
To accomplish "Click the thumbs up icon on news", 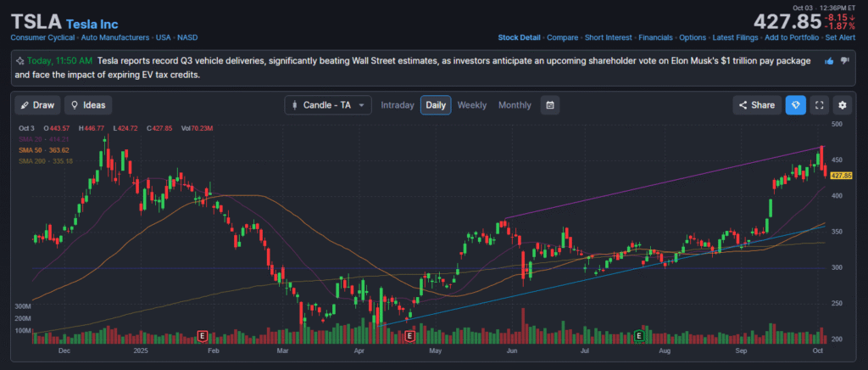I will point(829,61).
